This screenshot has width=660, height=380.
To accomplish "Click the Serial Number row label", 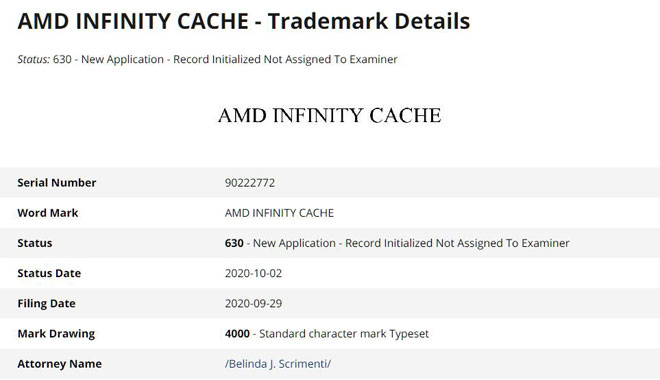I will point(57,183).
